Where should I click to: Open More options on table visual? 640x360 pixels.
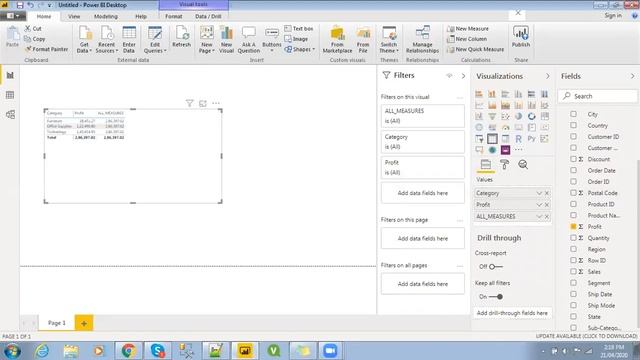(x=216, y=103)
